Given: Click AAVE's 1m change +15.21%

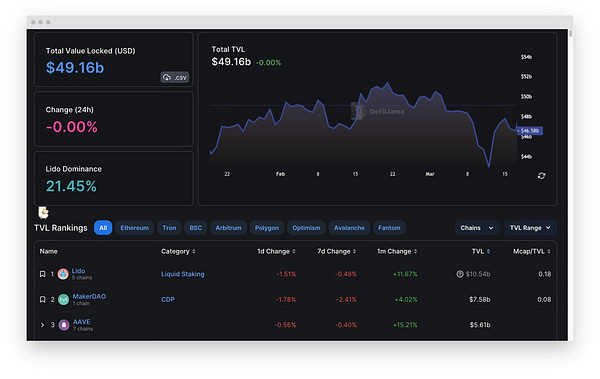Looking at the screenshot, I should click(405, 325).
